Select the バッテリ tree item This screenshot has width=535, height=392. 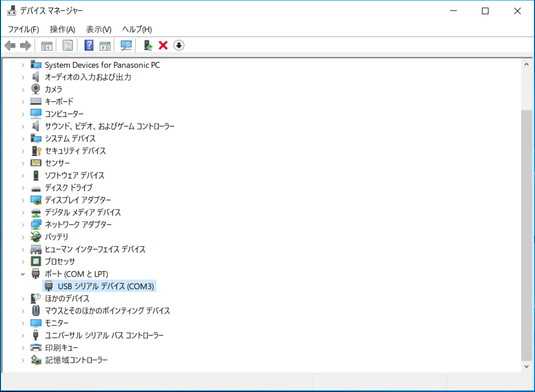56,237
